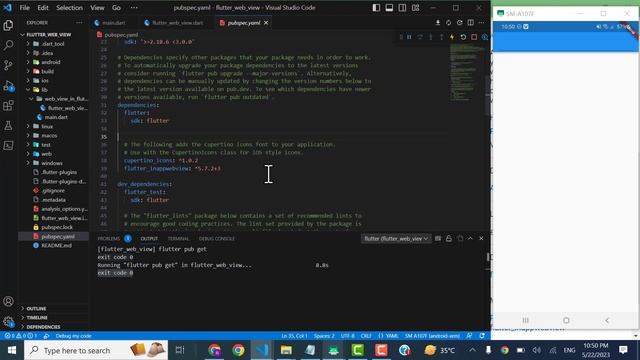640x360 pixels.
Task: Toggle primary side bar visibility
Action: [x=376, y=8]
